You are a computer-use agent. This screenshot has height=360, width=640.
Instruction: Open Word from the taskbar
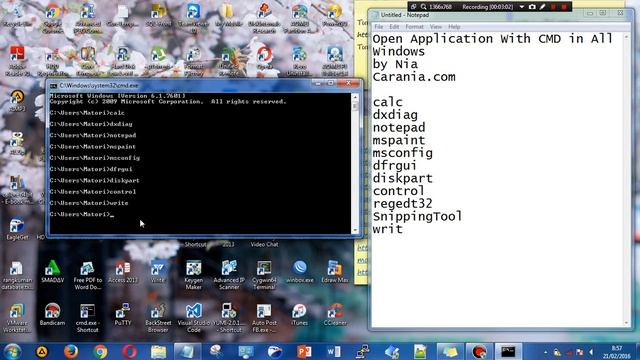click(x=333, y=351)
